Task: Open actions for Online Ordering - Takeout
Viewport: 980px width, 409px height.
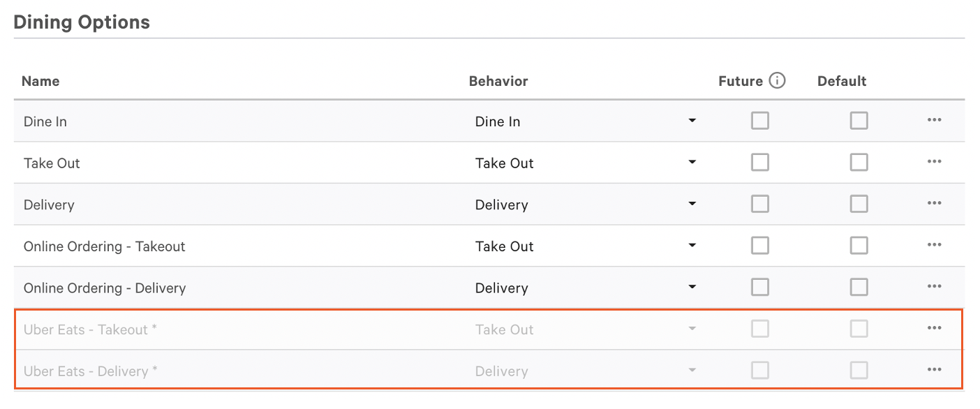Action: pyautogui.click(x=934, y=245)
